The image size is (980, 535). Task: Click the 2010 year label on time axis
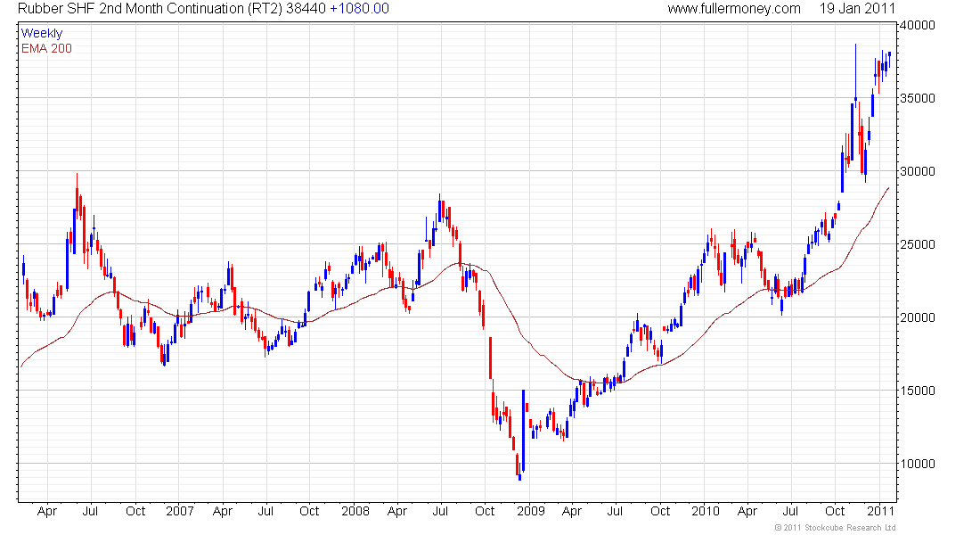click(x=706, y=511)
